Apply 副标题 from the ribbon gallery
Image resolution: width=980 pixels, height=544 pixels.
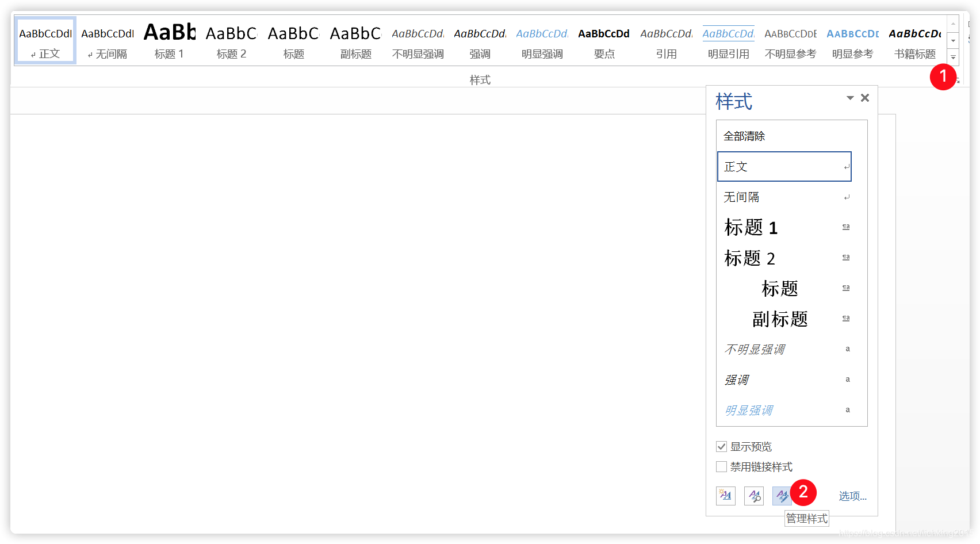coord(356,41)
